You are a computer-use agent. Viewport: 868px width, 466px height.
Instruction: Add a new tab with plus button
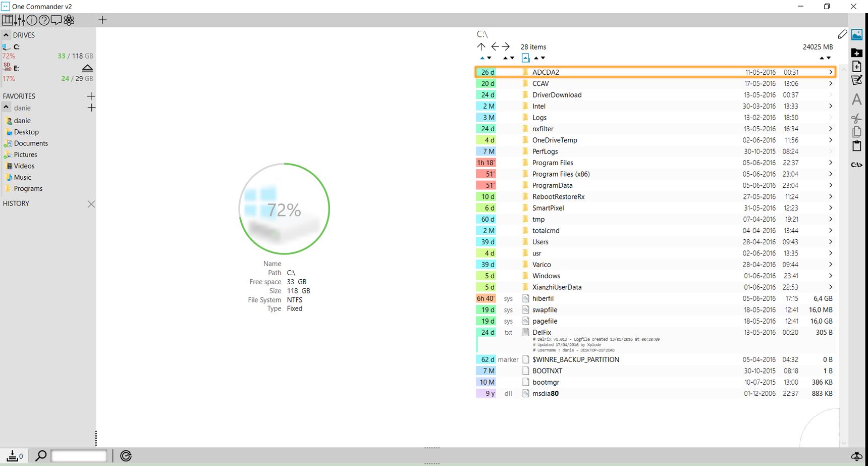[102, 20]
